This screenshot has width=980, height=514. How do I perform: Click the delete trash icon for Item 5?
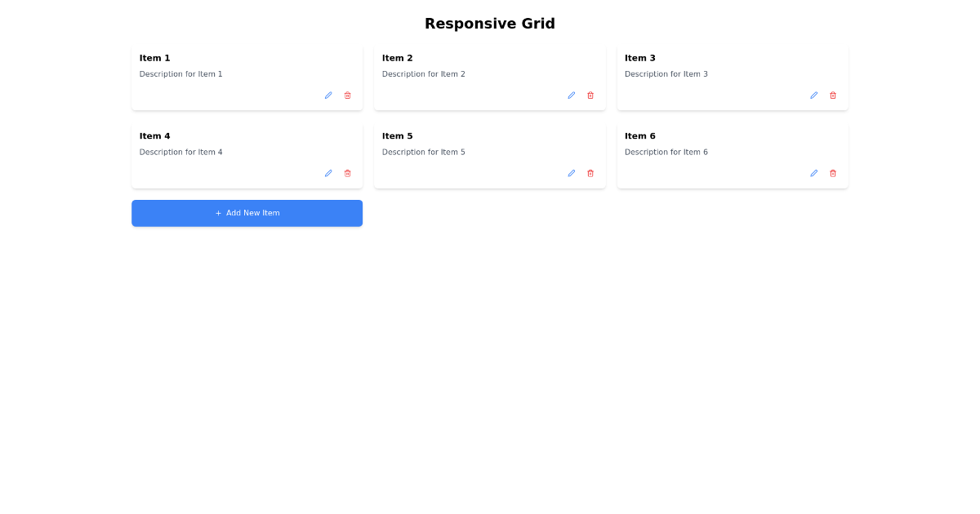[590, 173]
